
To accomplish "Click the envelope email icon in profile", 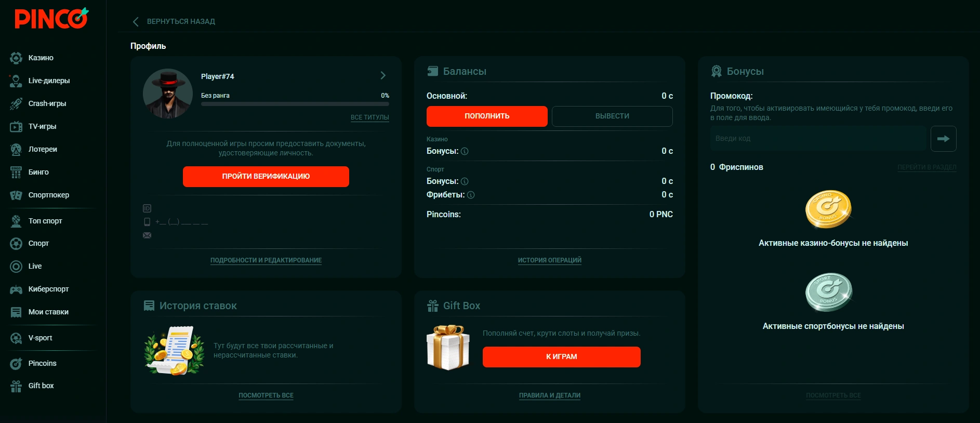I will (x=147, y=235).
